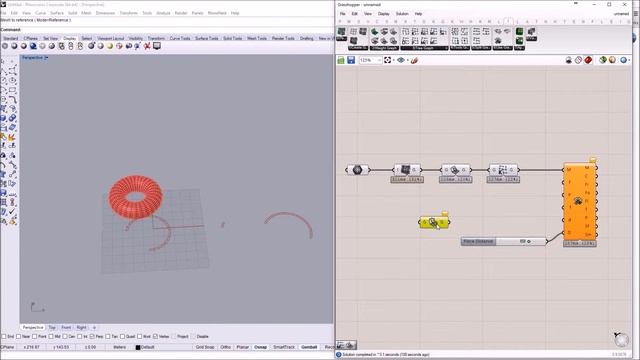640x360 pixels.
Task: Toggle the Tan osnap checkbox
Action: [x=108, y=337]
